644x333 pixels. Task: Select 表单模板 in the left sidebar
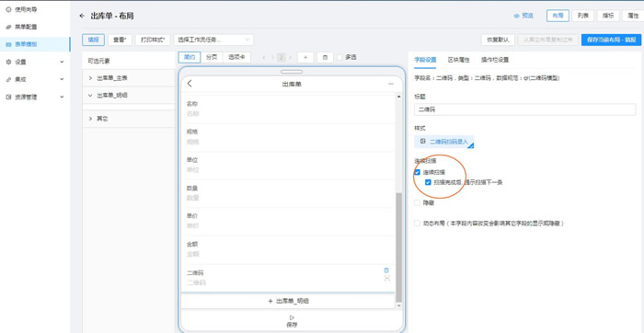(x=35, y=44)
